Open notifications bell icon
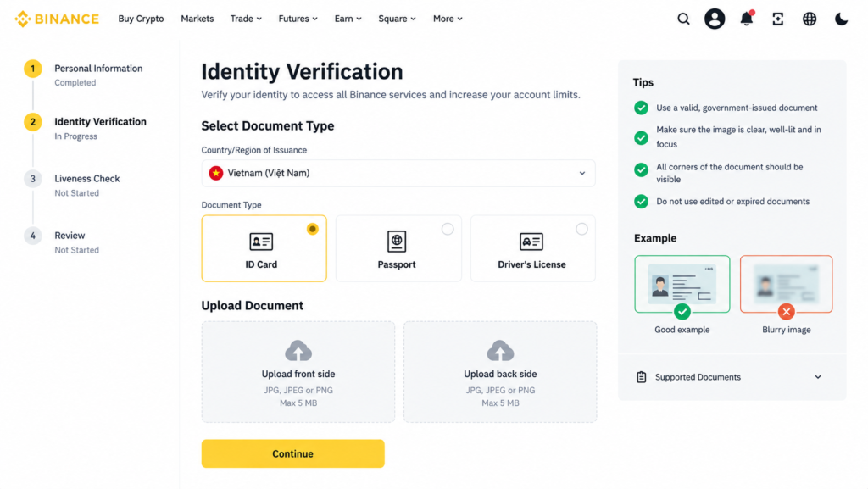This screenshot has height=489, width=868. coord(747,19)
